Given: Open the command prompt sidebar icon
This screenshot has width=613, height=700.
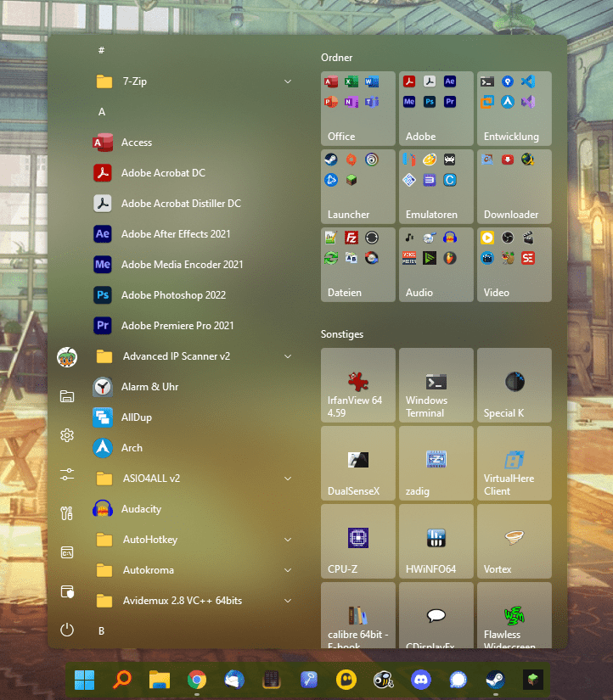Looking at the screenshot, I should (67, 552).
